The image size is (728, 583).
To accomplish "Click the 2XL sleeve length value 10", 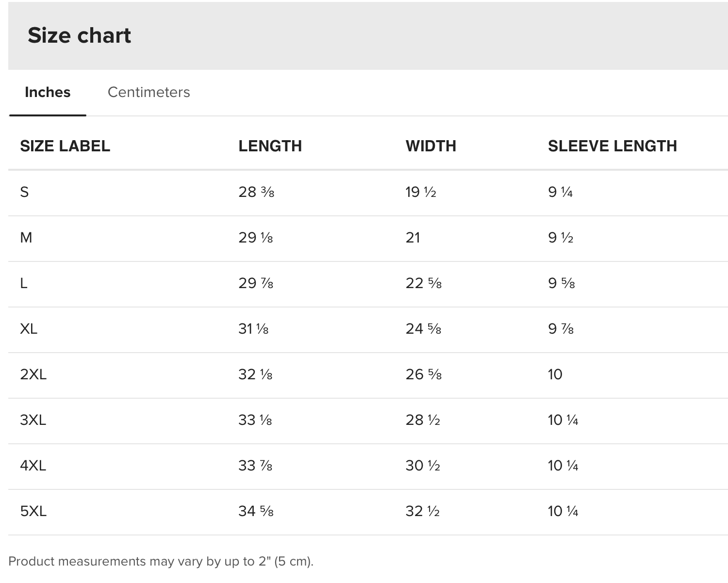I will coord(555,374).
